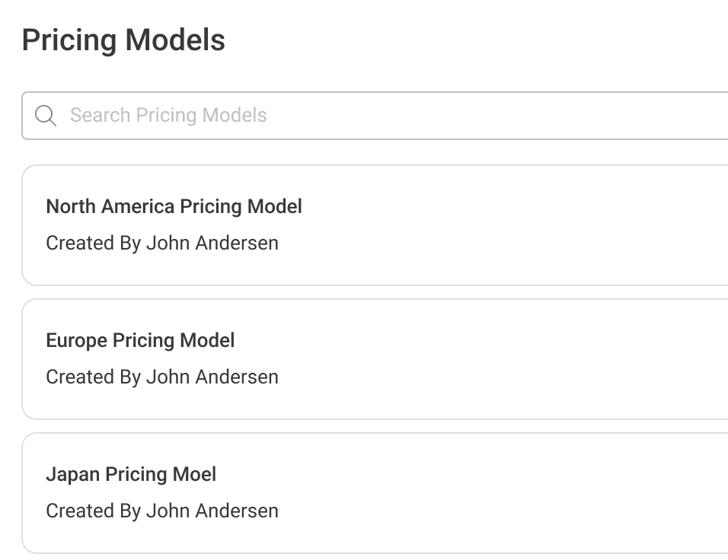728x560 pixels.
Task: Select John Andersen's name in Europe card
Action: [212, 377]
